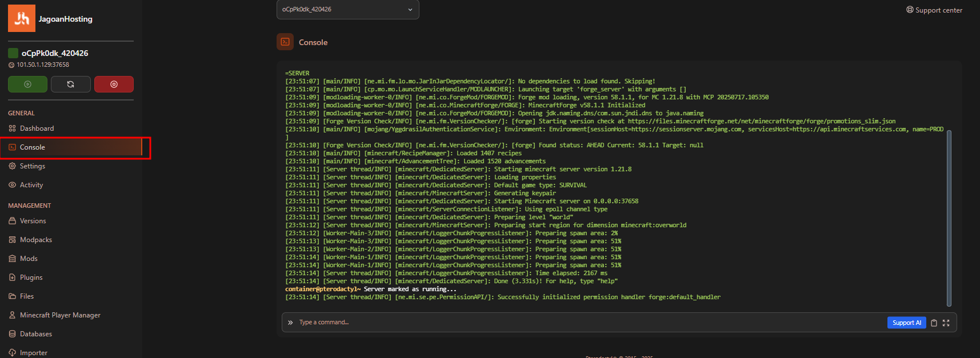
Task: Open Settings in the sidebar
Action: 71,166
